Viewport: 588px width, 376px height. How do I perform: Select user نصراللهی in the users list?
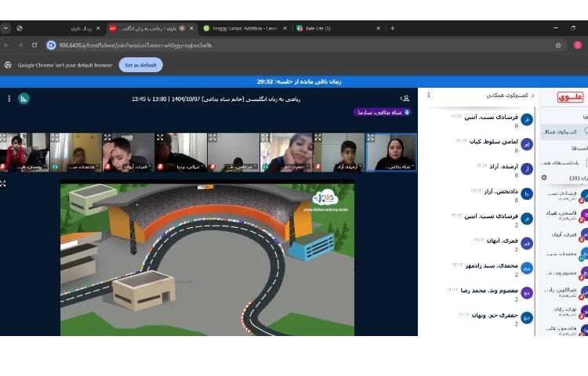[564, 291]
